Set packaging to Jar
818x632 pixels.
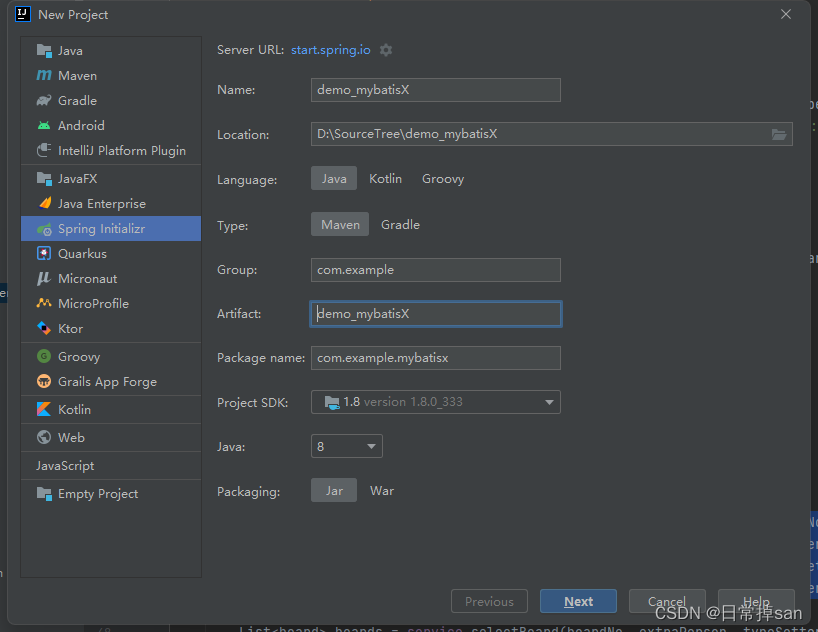334,491
